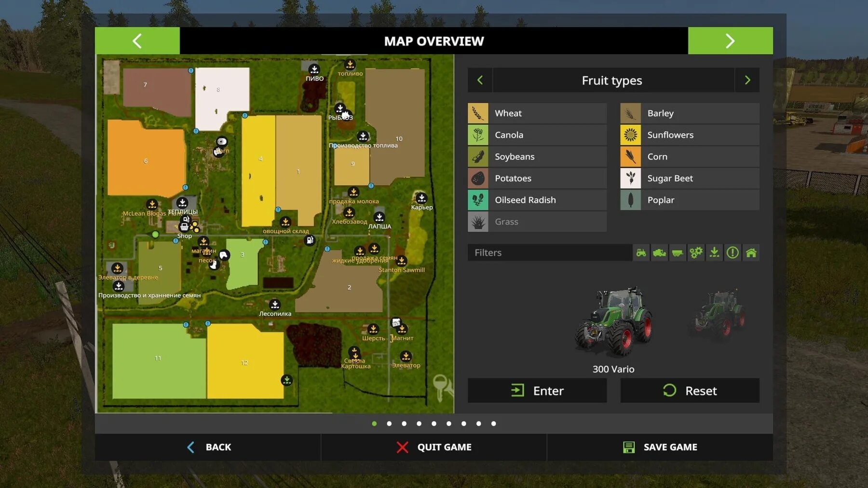The width and height of the screenshot is (868, 488).
Task: Click SAVE GAME button
Action: click(x=660, y=447)
